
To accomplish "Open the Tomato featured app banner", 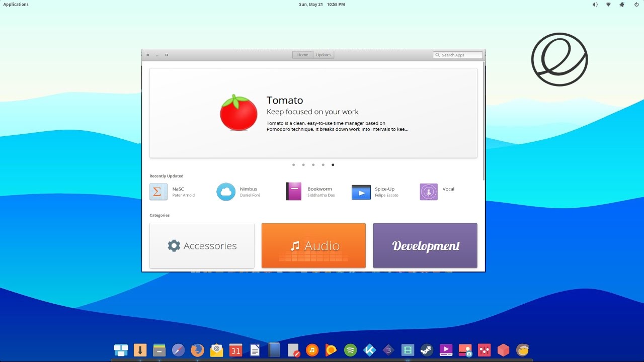I will (x=313, y=113).
